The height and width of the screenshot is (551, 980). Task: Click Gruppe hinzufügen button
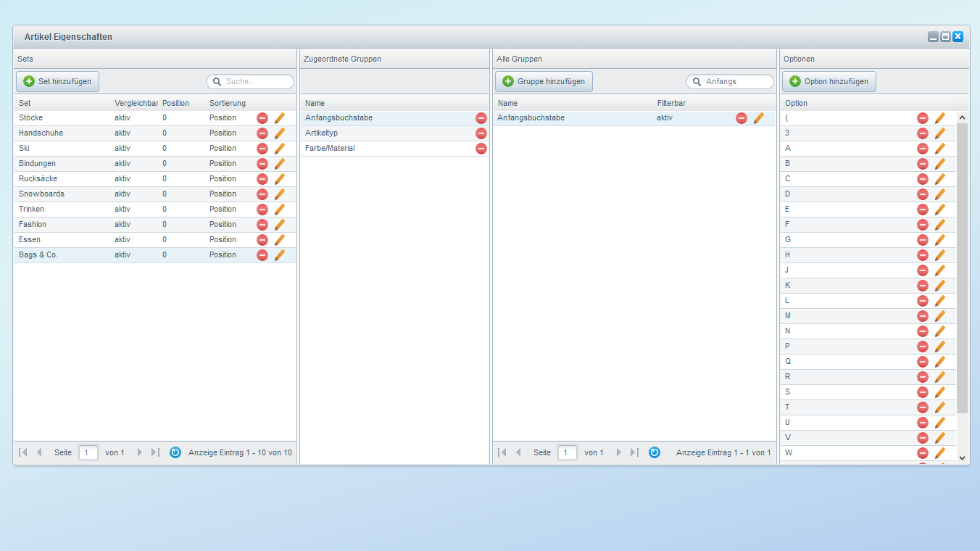(544, 81)
